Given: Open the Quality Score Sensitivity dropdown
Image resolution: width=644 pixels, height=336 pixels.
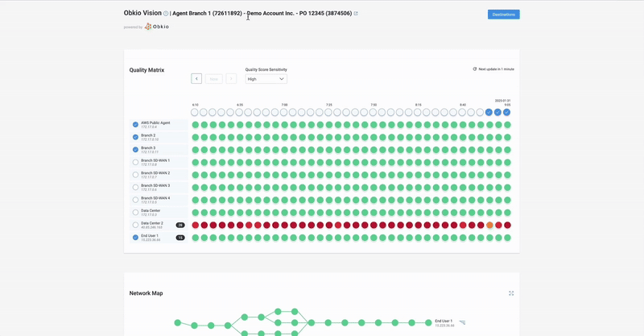Looking at the screenshot, I should [266, 79].
